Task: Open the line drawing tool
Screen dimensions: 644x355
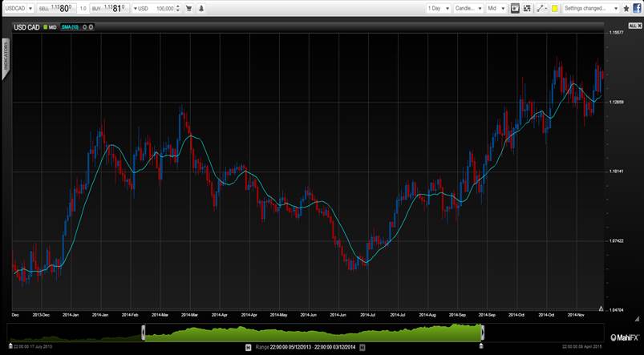Action: (541, 8)
